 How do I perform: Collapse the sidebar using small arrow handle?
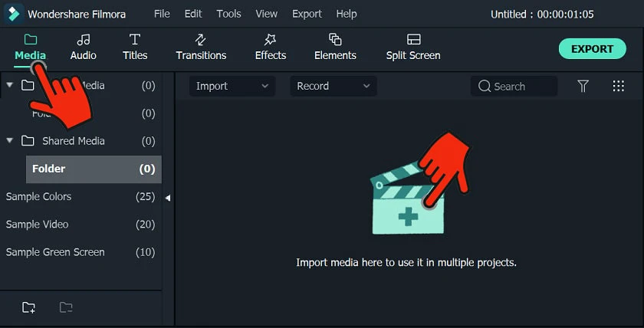point(168,198)
